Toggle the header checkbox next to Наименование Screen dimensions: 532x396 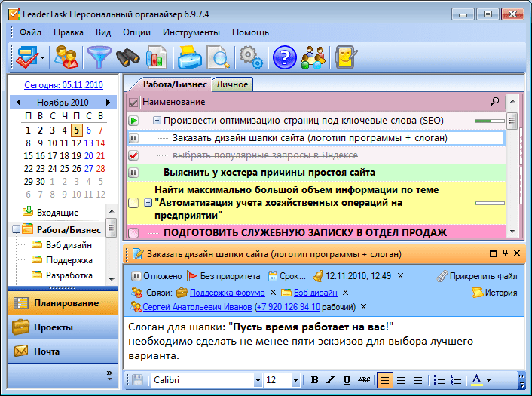[x=133, y=103]
